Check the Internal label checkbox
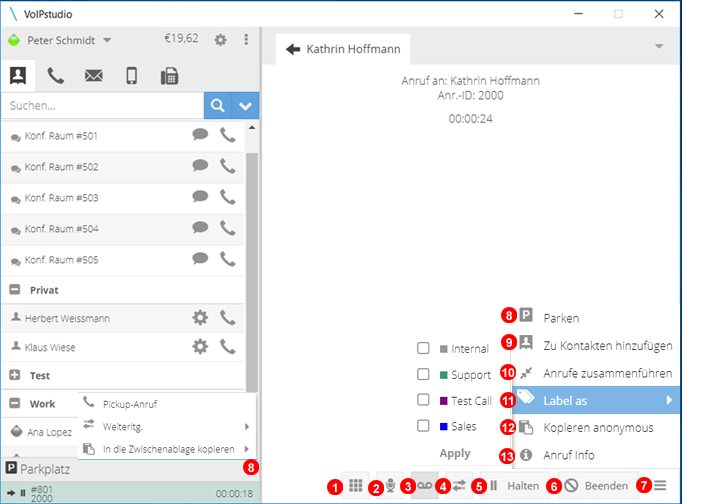Image resolution: width=720 pixels, height=504 pixels. pos(423,349)
